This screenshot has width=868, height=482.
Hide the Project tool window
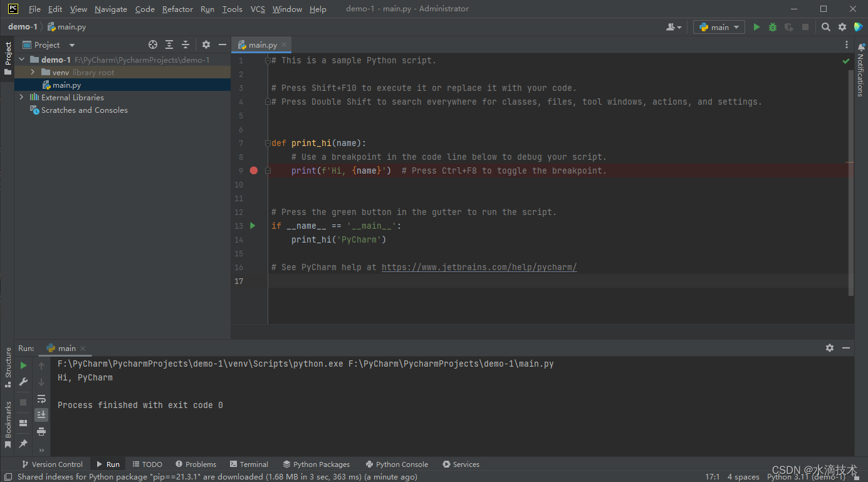point(222,45)
